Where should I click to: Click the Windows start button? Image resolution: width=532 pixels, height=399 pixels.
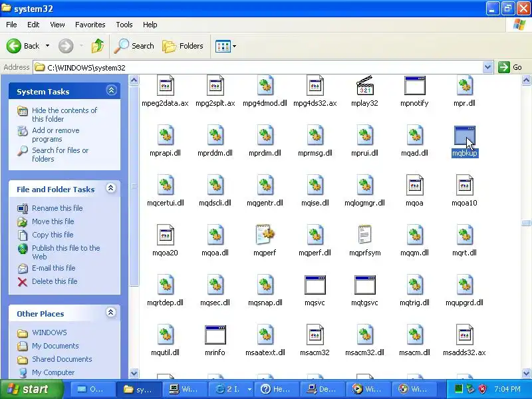pos(31,389)
